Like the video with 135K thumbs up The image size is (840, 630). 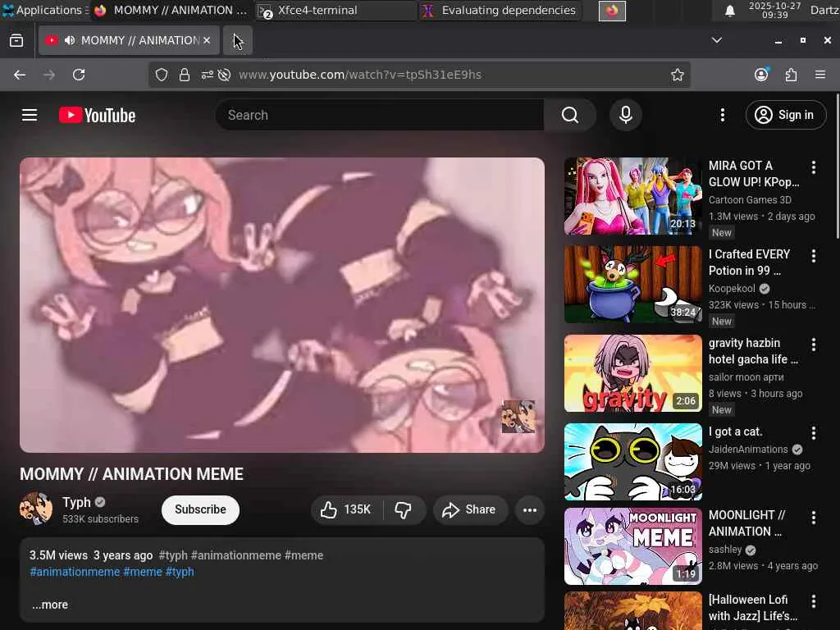click(x=346, y=509)
